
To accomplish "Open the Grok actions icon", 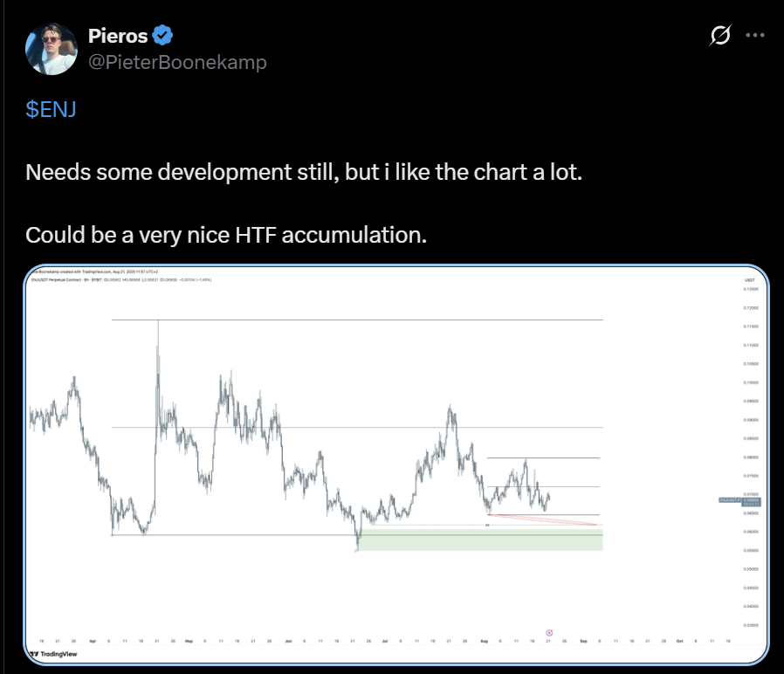I will (720, 37).
